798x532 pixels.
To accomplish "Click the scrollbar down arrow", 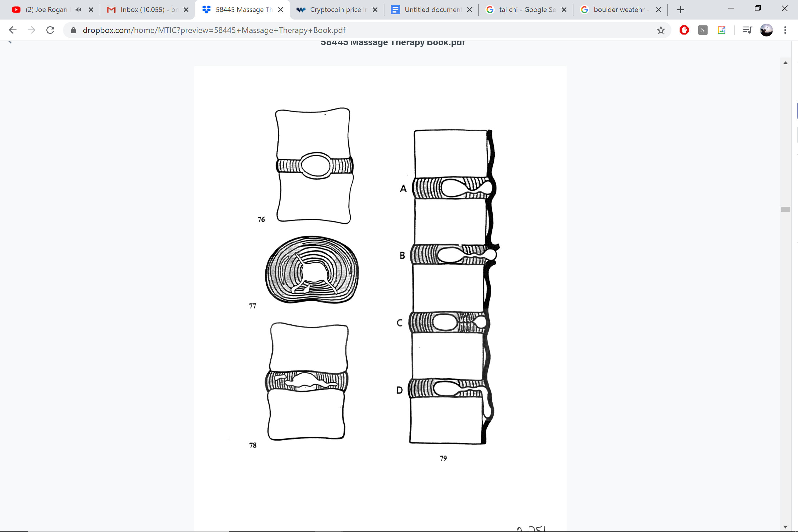I will 785,527.
